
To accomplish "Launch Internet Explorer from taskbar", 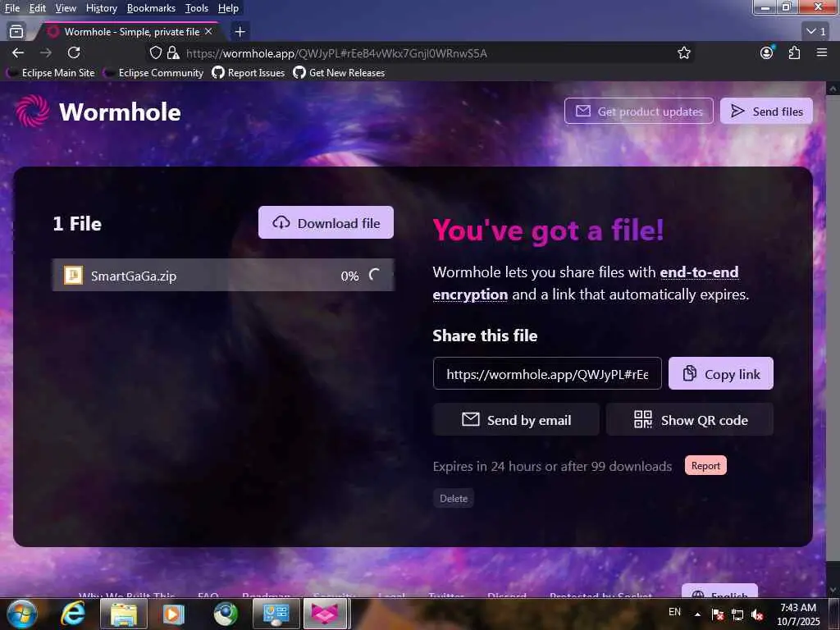I will point(72,614).
